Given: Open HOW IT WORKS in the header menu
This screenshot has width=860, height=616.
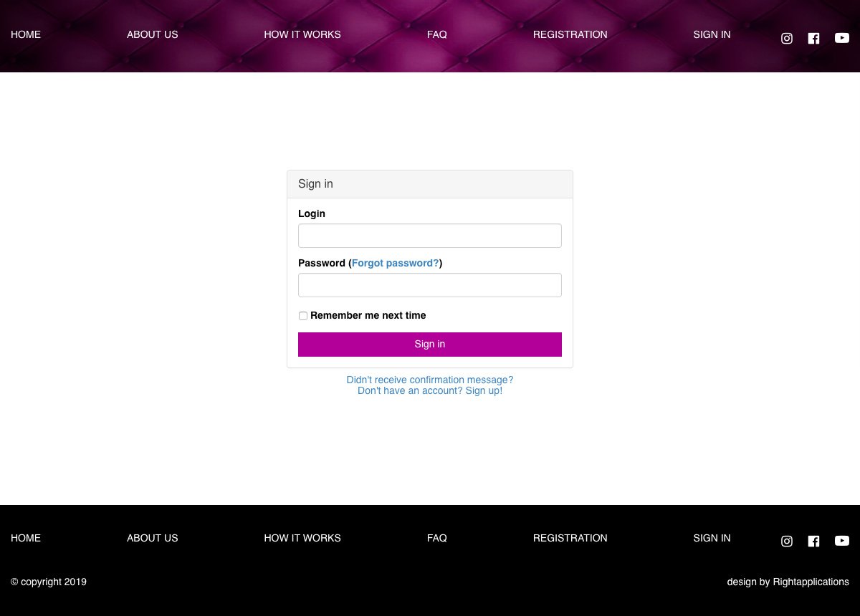Looking at the screenshot, I should [302, 34].
